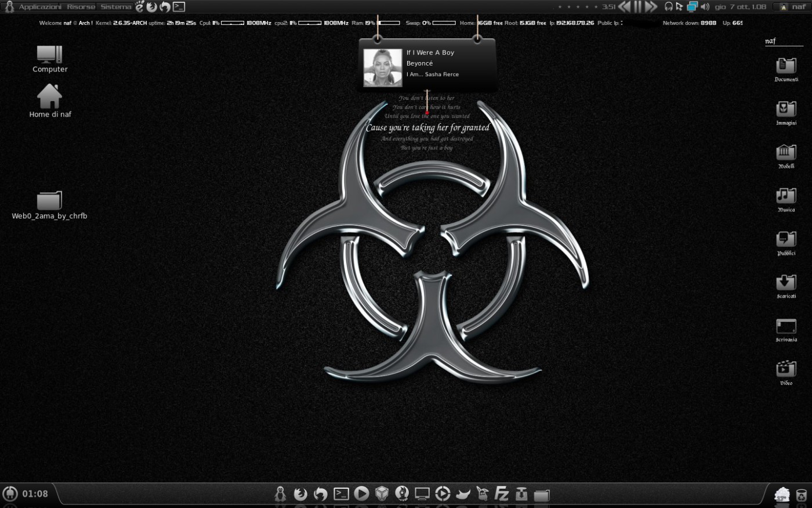The width and height of the screenshot is (812, 508).
Task: Click the Beyoncé album cover thumbnail
Action: click(383, 67)
